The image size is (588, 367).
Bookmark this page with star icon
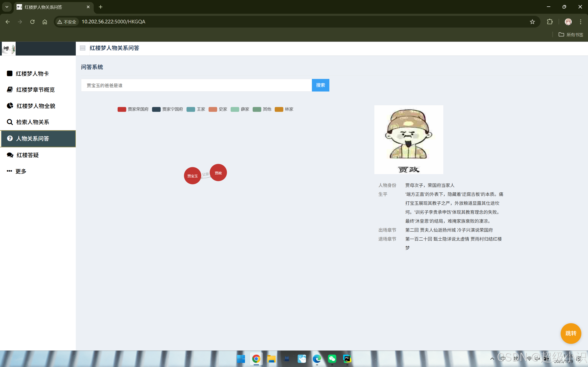[x=532, y=22]
